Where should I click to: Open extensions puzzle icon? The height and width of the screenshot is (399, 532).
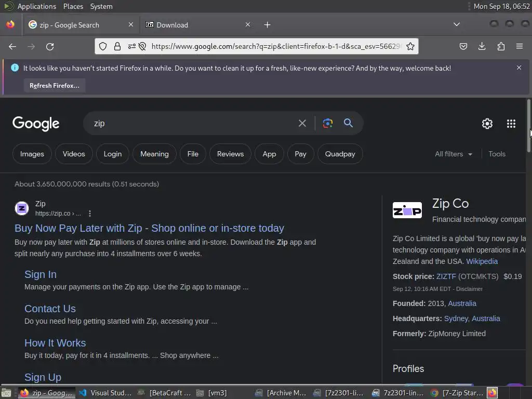click(x=501, y=46)
